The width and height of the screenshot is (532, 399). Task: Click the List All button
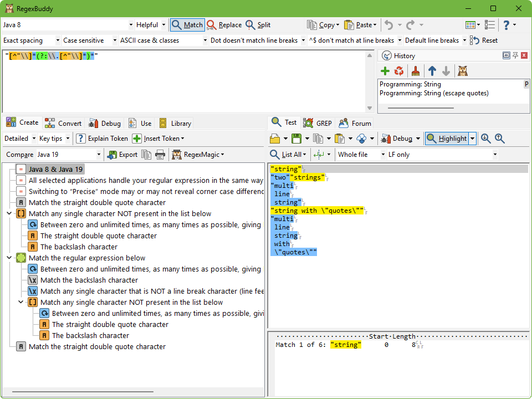288,155
